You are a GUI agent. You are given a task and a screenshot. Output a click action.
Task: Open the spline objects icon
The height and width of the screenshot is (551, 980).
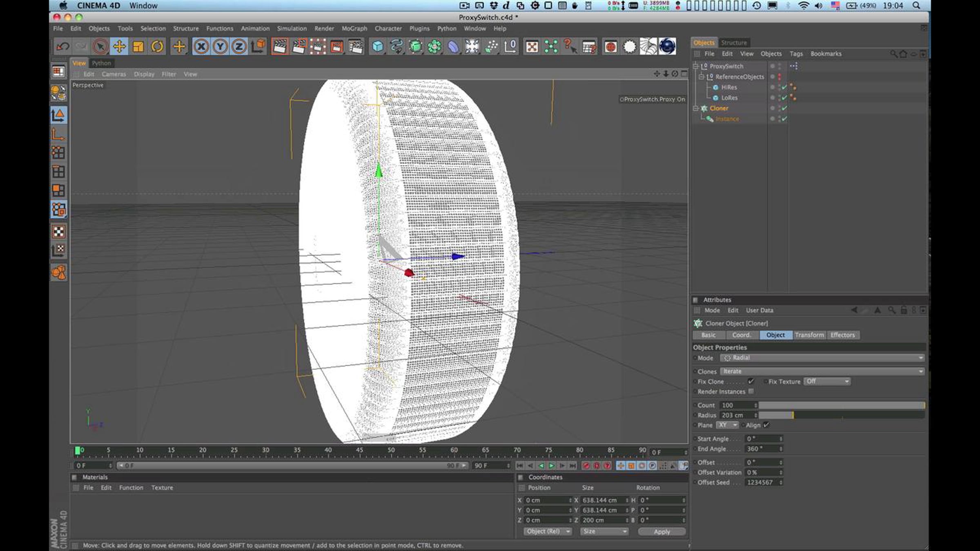(396, 47)
